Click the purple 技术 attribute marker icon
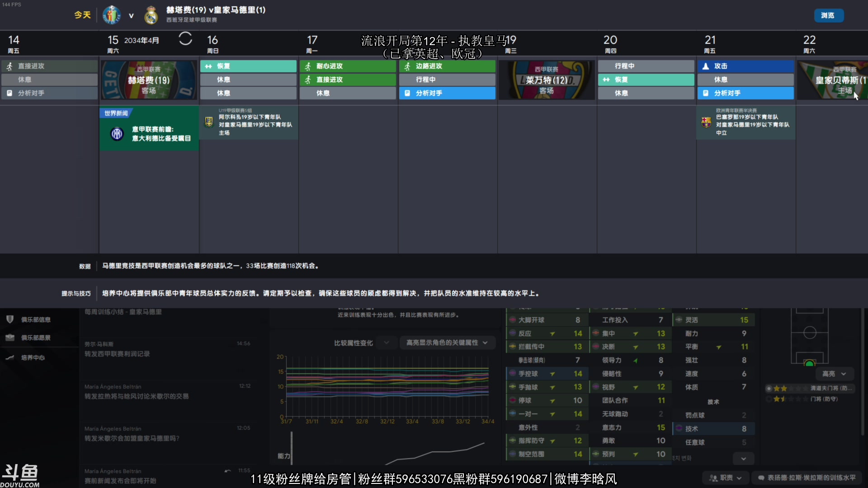The width and height of the screenshot is (868, 488). tap(679, 428)
